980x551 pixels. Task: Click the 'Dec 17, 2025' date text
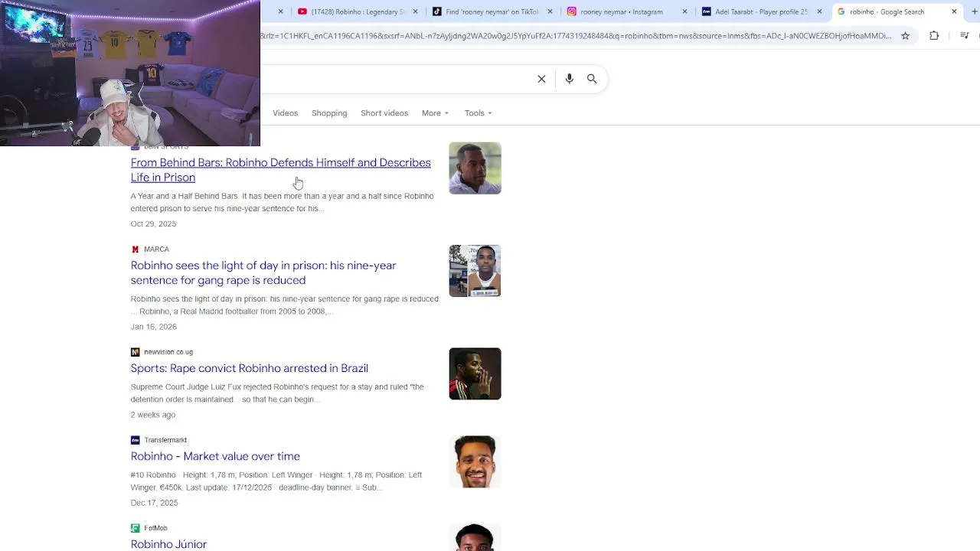(154, 503)
